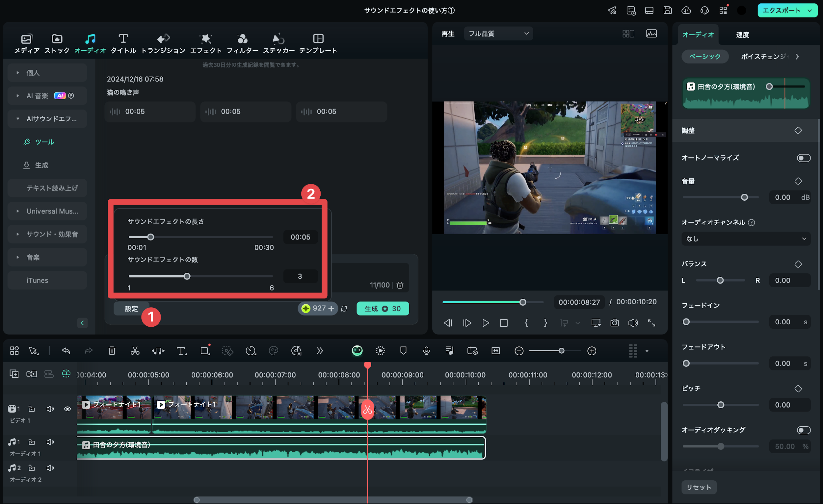Save the project with floppy disk icon
This screenshot has width=823, height=504.
[x=667, y=10]
